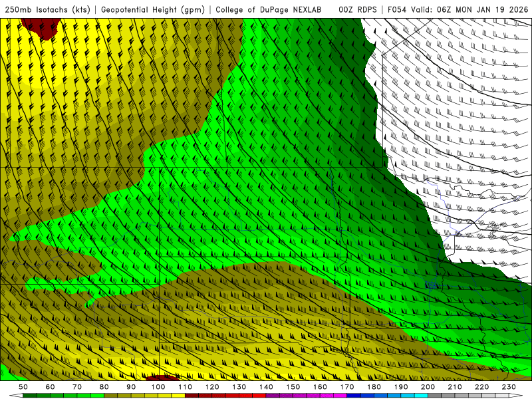Click the dark red patch on the map's bottom edge
This screenshot has height=399, width=532.
pos(162,378)
